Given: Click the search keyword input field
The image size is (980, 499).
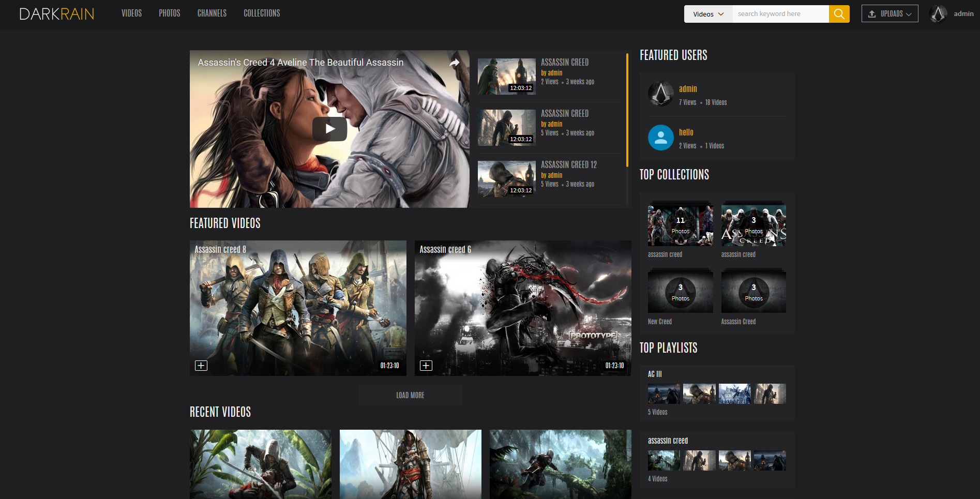Looking at the screenshot, I should coord(780,14).
